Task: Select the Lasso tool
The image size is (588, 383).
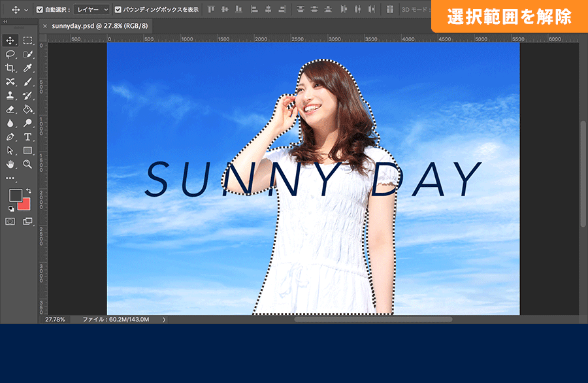Action: [10, 54]
